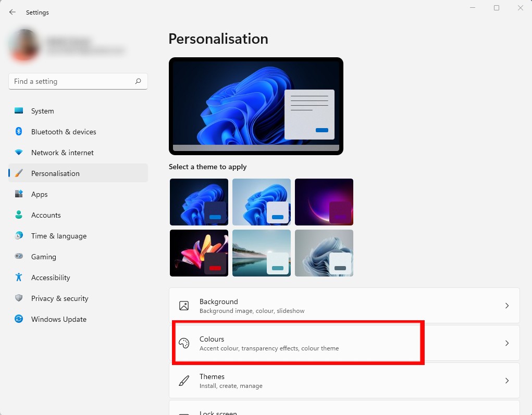The width and height of the screenshot is (532, 415).
Task: Click the Apps icon in sidebar
Action: click(x=19, y=194)
